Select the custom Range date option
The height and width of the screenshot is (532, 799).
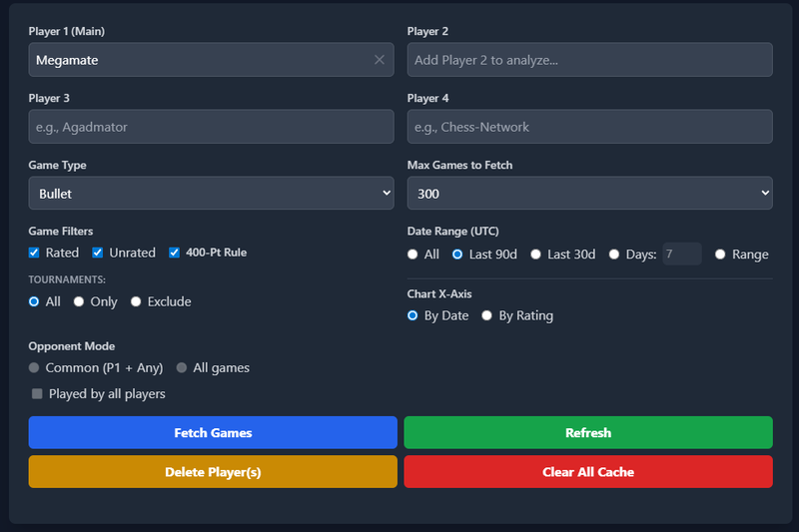tap(720, 255)
